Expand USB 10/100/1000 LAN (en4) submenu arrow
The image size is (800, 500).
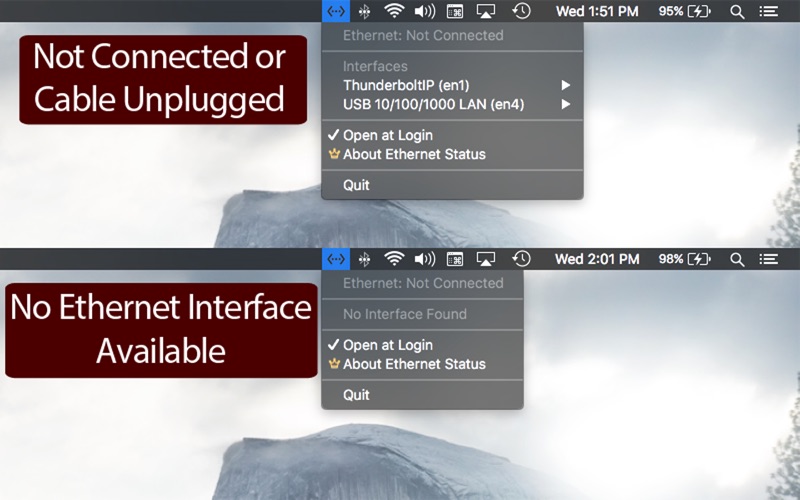[x=566, y=104]
